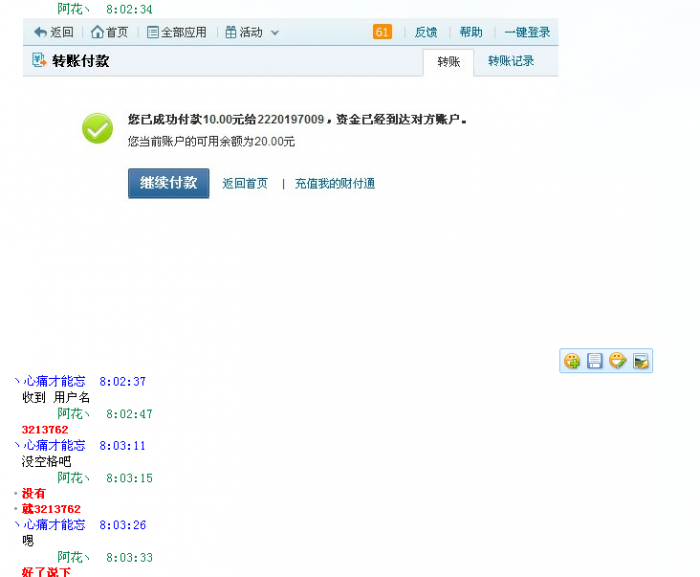Click the payment success message to 2220197009
The height and width of the screenshot is (577, 700).
coord(297,120)
